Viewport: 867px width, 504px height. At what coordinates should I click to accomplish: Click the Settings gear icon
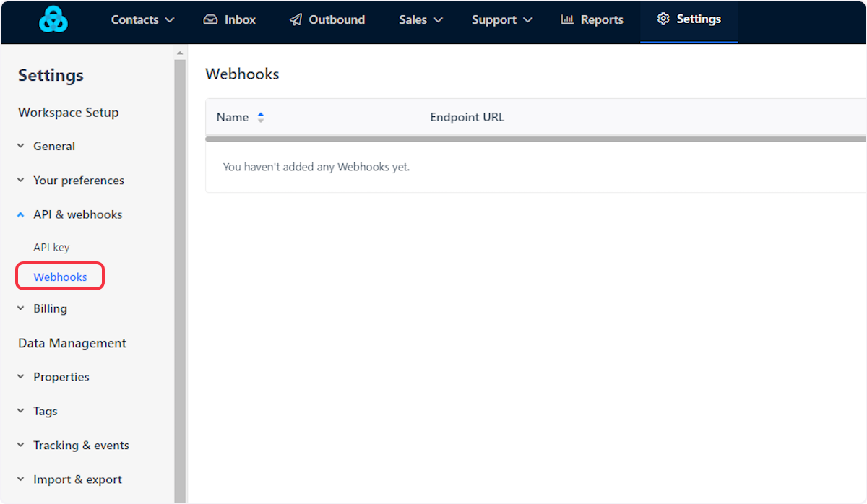(663, 19)
